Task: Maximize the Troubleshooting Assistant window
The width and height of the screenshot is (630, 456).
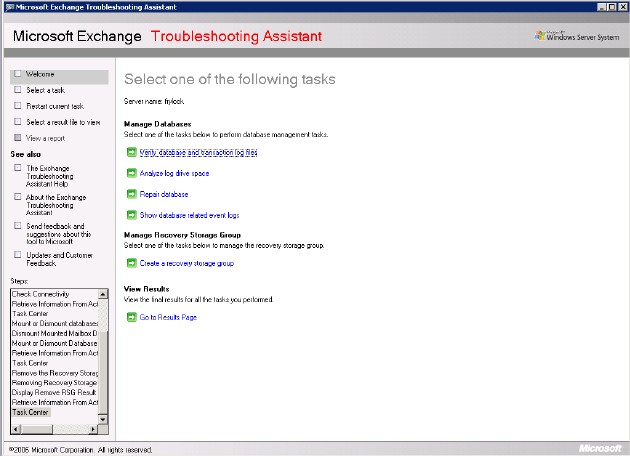Action: point(611,7)
